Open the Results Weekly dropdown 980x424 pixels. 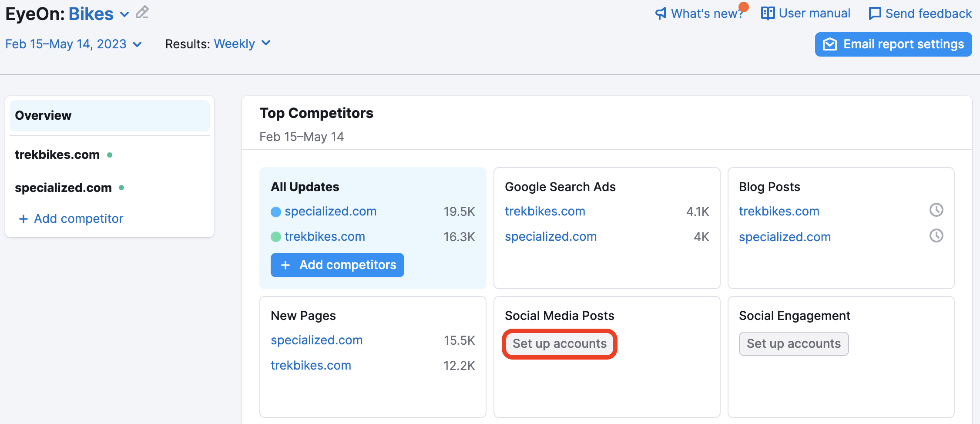[x=242, y=44]
